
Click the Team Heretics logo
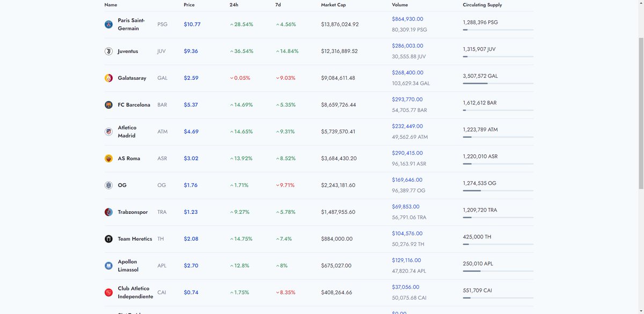coord(108,239)
